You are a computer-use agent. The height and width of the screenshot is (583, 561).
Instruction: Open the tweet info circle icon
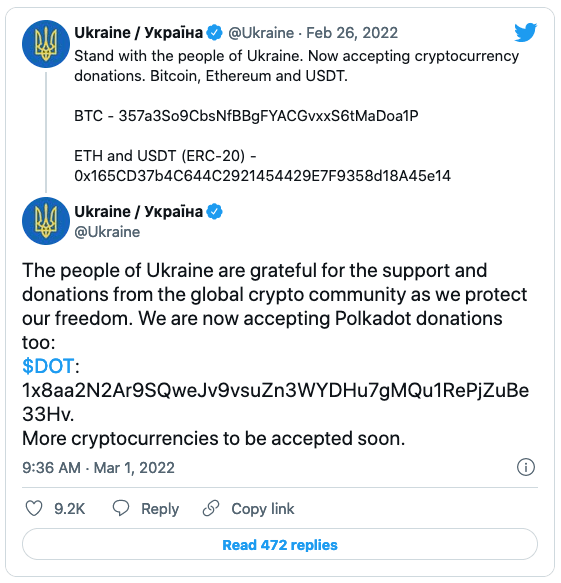click(x=525, y=467)
